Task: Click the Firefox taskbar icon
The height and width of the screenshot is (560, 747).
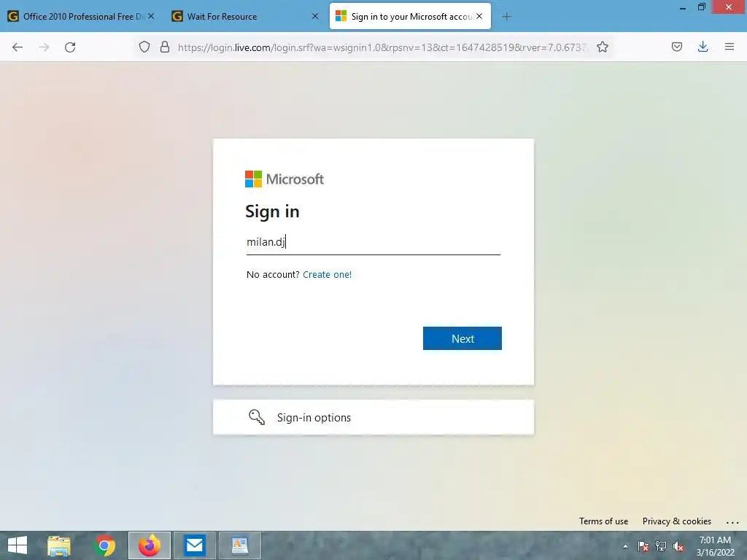Action: tap(149, 545)
